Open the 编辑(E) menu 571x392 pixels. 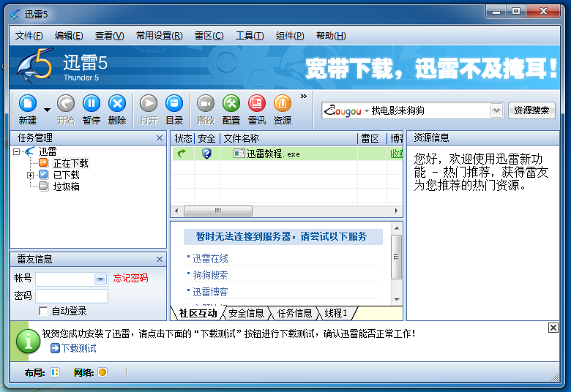pyautogui.click(x=69, y=36)
